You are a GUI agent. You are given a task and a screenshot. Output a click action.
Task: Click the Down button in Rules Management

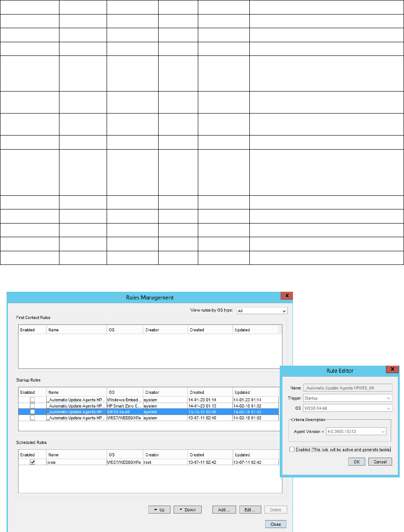pos(187,510)
